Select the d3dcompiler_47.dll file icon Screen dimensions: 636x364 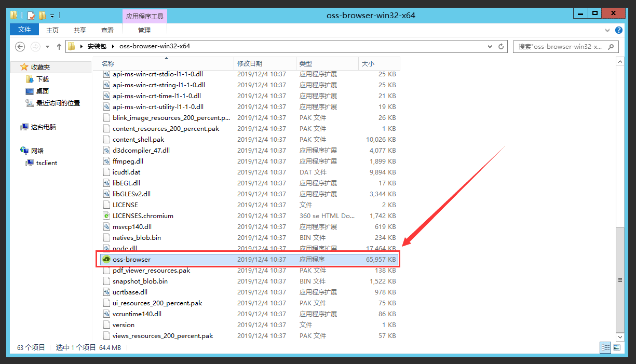(x=106, y=150)
